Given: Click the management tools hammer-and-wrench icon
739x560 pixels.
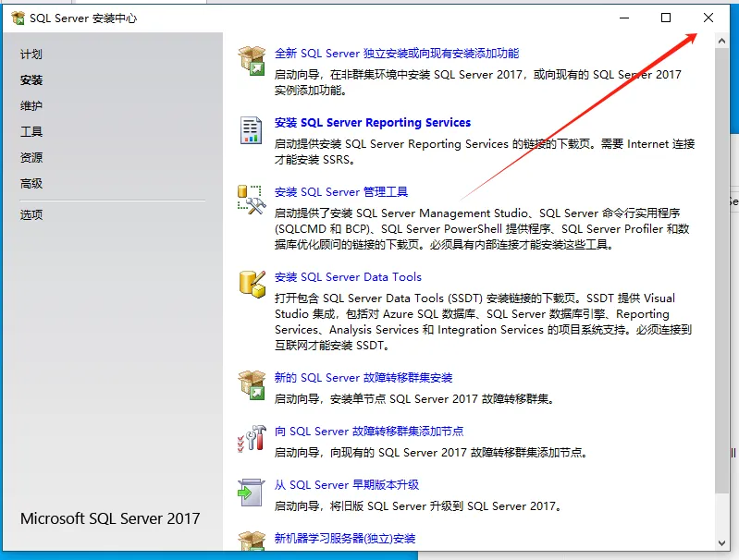Looking at the screenshot, I should [252, 200].
